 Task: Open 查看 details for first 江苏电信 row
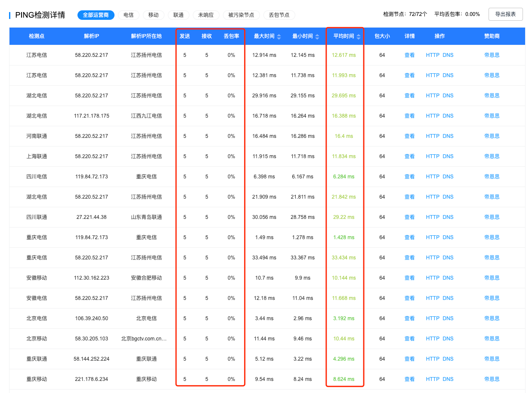coord(409,55)
